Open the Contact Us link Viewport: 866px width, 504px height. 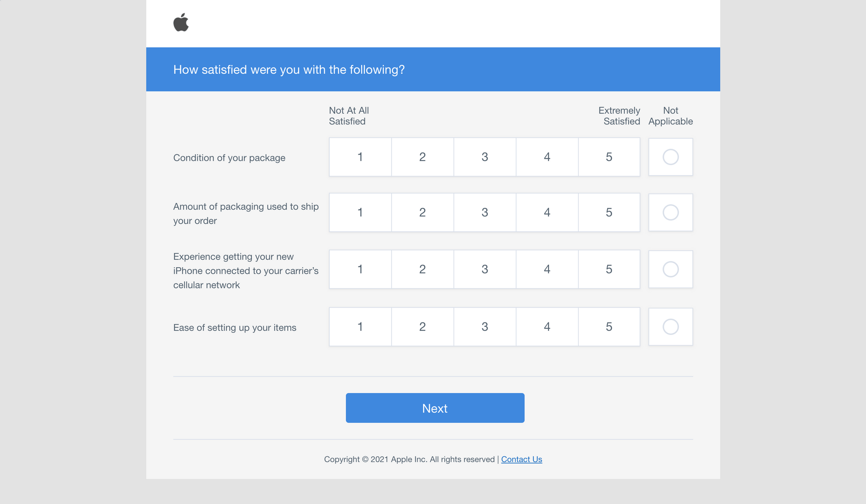point(521,459)
